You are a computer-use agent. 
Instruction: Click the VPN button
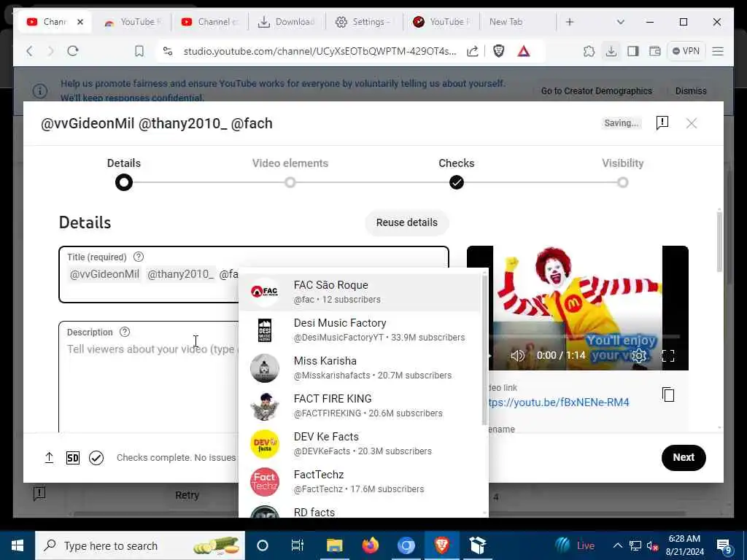686,51
